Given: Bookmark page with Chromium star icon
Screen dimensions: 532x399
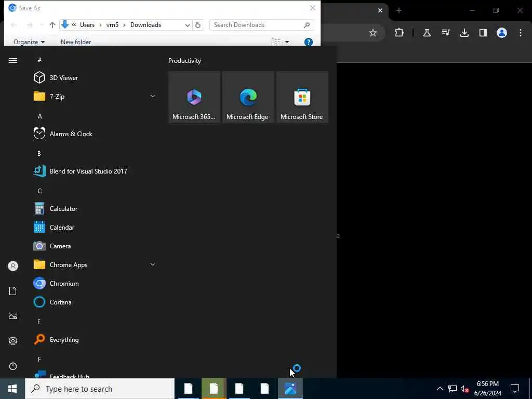Looking at the screenshot, I should (x=373, y=33).
